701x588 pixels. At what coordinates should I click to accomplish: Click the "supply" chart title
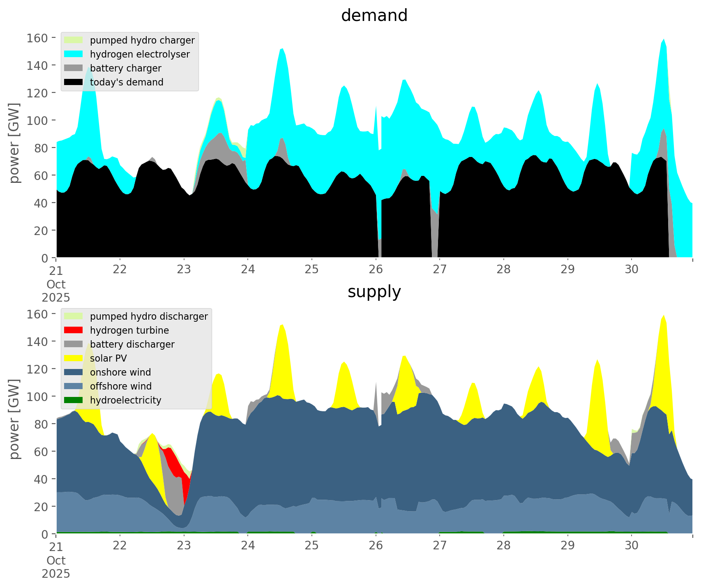[374, 292]
